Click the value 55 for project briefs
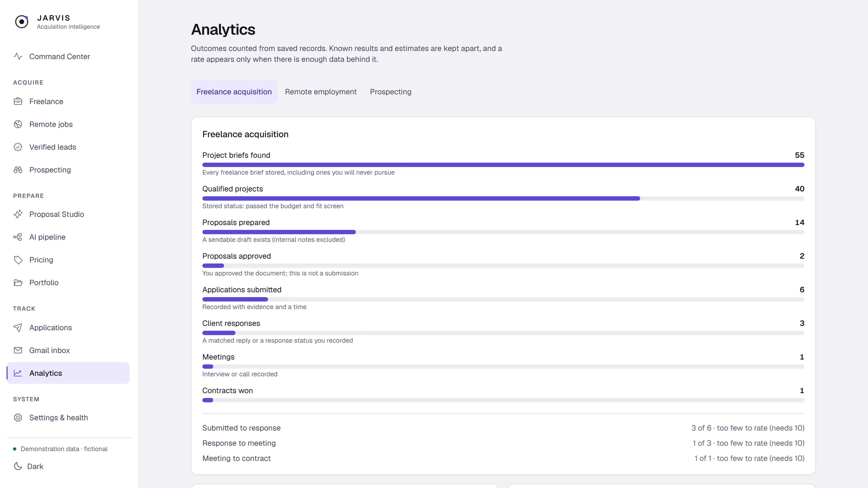The height and width of the screenshot is (488, 868). click(x=799, y=155)
